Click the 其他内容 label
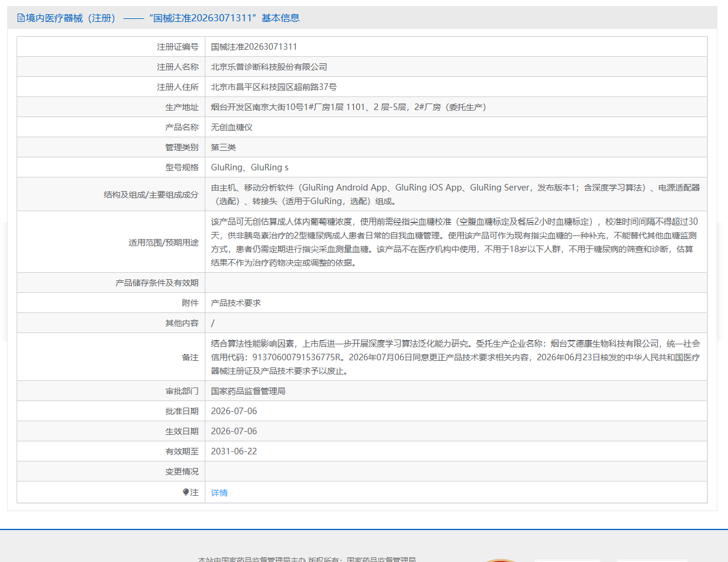This screenshot has height=562, width=728. (182, 323)
